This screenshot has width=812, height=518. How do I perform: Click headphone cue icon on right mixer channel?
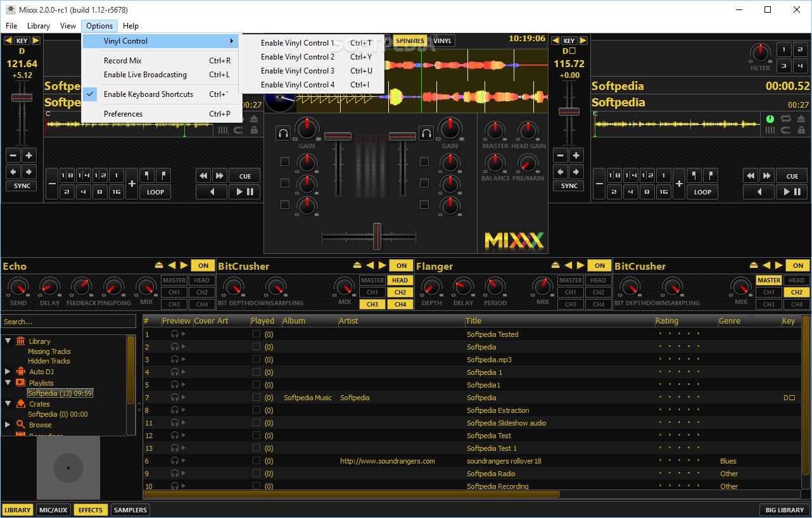(426, 133)
